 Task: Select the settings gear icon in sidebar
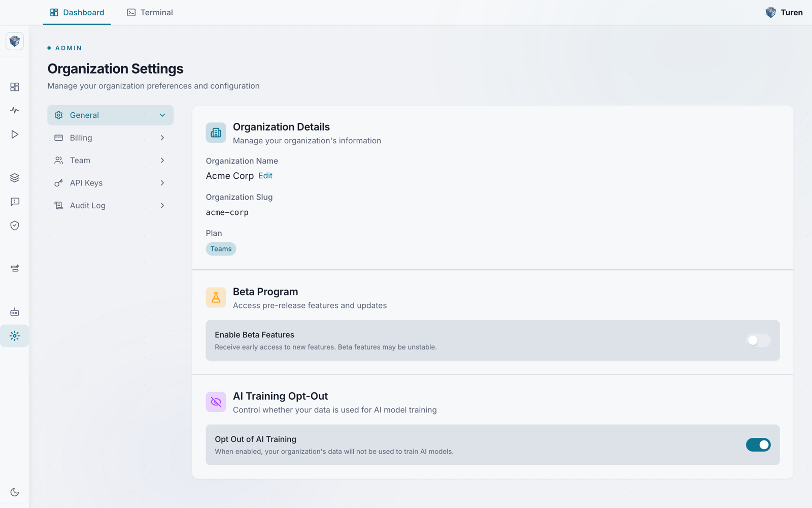pyautogui.click(x=15, y=336)
